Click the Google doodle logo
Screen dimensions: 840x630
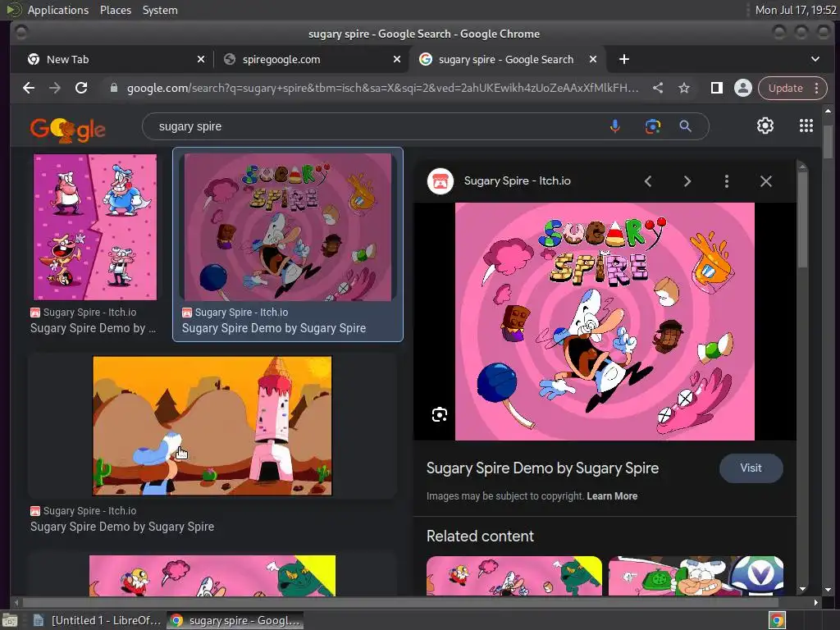(x=67, y=129)
